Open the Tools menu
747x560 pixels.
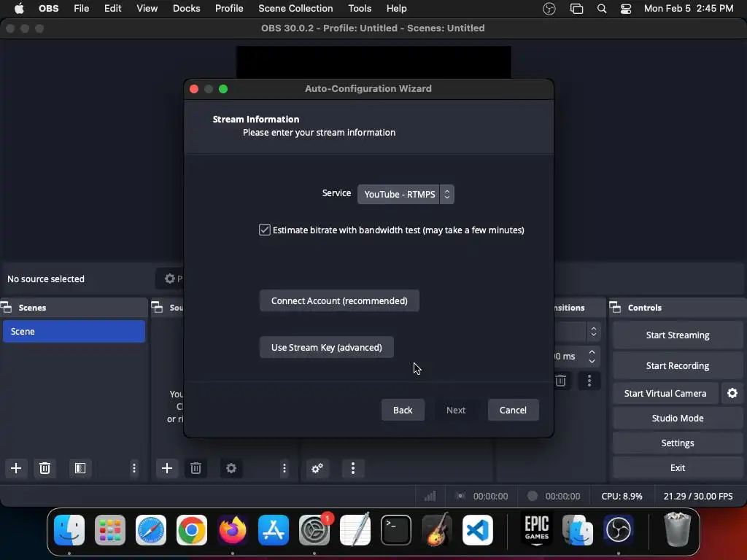point(360,9)
